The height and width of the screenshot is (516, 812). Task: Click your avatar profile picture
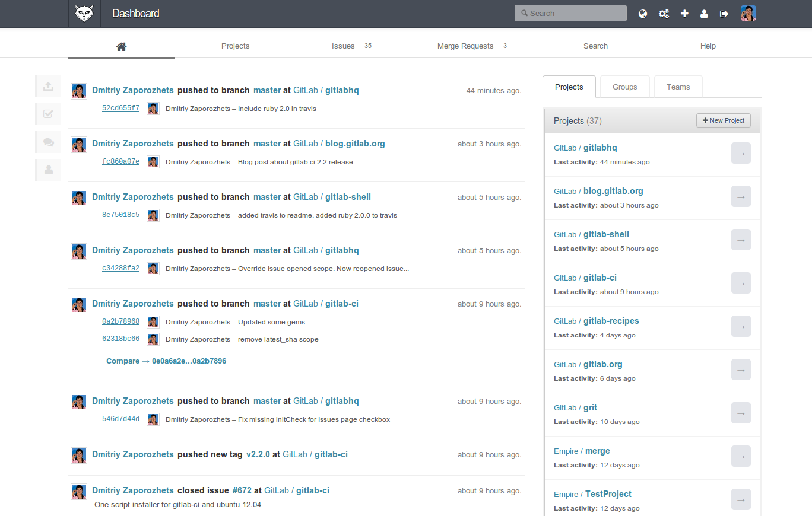tap(748, 13)
